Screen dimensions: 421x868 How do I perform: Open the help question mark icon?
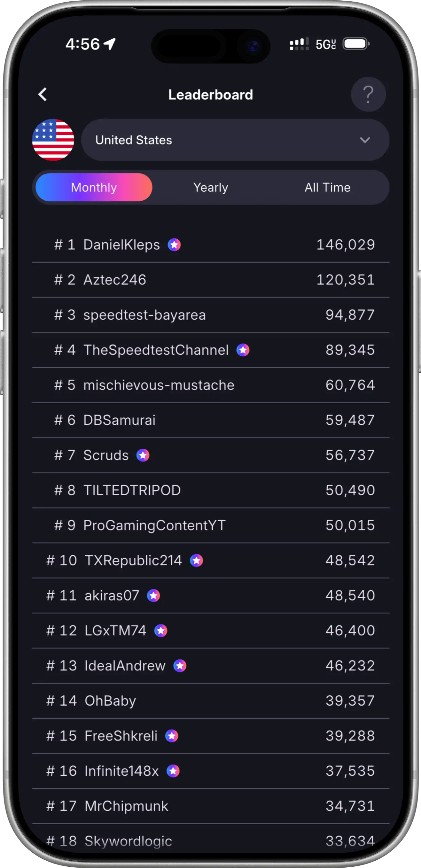pyautogui.click(x=368, y=95)
